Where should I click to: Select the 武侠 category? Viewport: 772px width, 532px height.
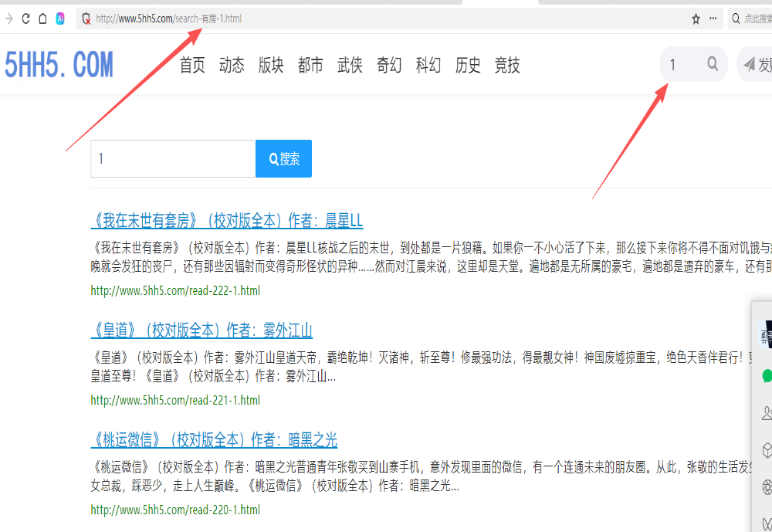350,66
